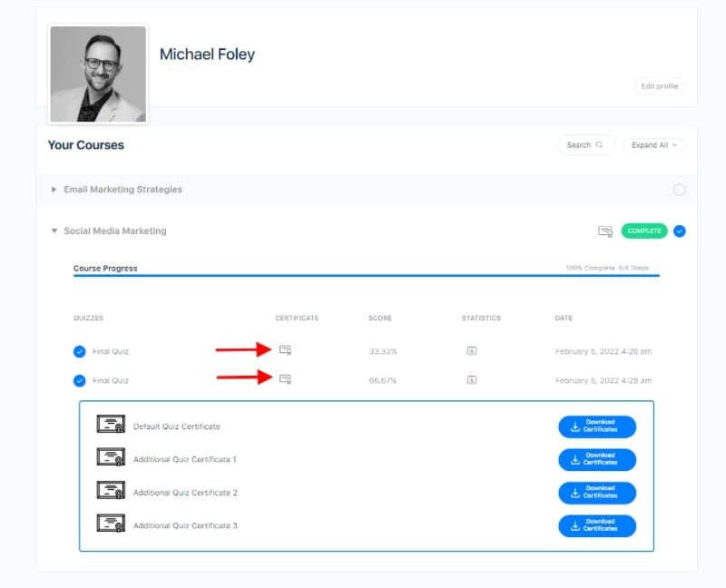Image resolution: width=726 pixels, height=588 pixels.
Task: Download Additional Quiz Certificate 2
Action: coord(597,493)
